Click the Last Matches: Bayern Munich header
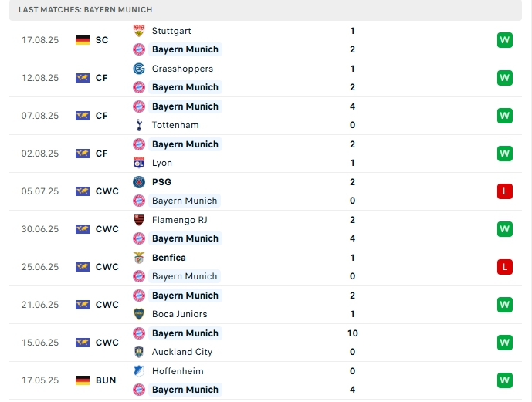Viewport: 532px width, 402px height. (x=86, y=9)
